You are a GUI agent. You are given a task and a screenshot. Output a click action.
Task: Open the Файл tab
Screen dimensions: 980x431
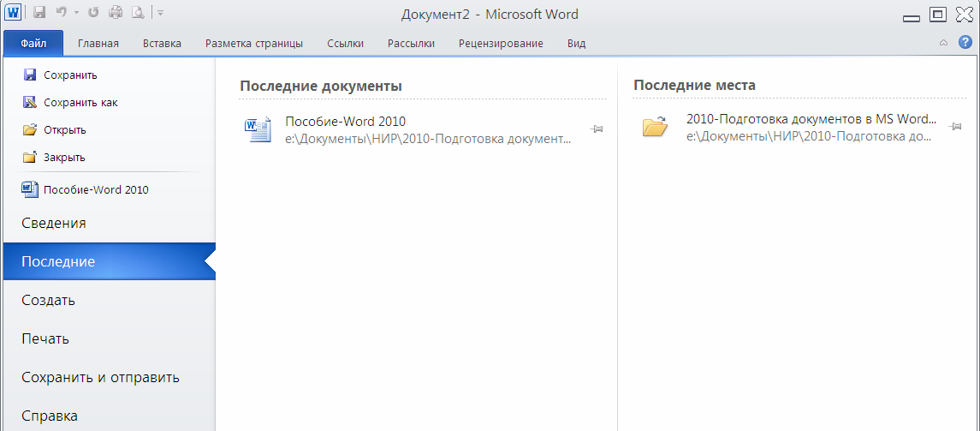33,43
